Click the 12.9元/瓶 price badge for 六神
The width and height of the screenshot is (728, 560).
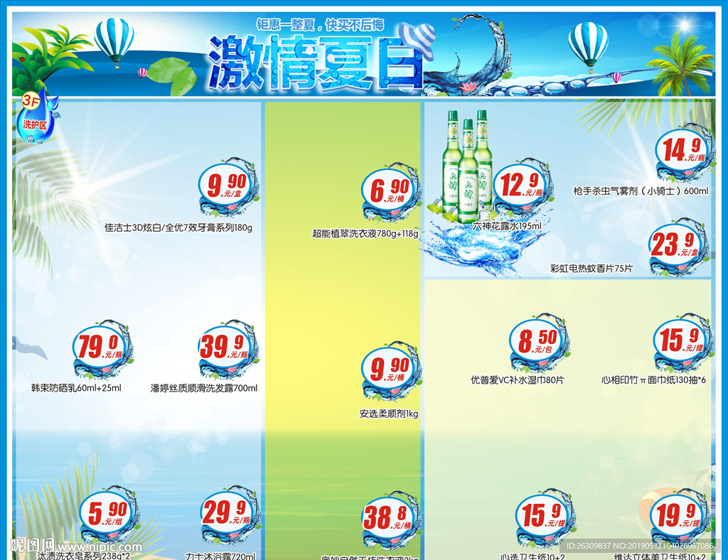523,186
